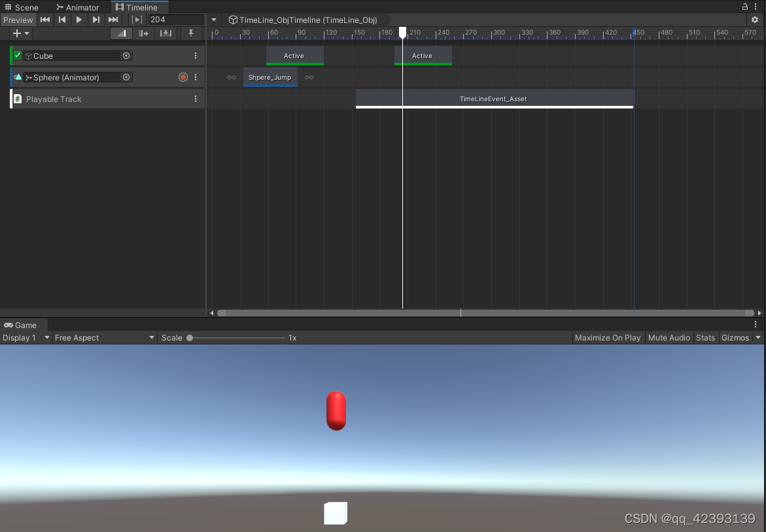This screenshot has height=532, width=766.
Task: Open object picker for Cube binding
Action: pos(126,56)
